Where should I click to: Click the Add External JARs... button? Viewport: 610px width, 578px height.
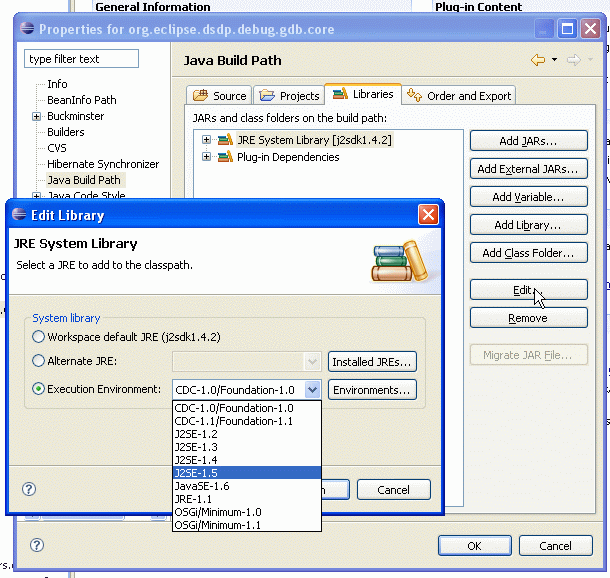pyautogui.click(x=528, y=169)
